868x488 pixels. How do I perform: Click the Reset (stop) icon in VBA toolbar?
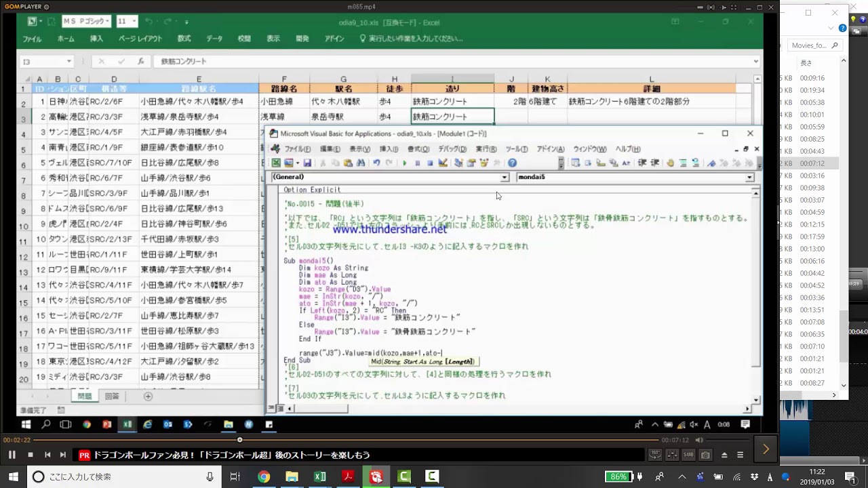(430, 163)
